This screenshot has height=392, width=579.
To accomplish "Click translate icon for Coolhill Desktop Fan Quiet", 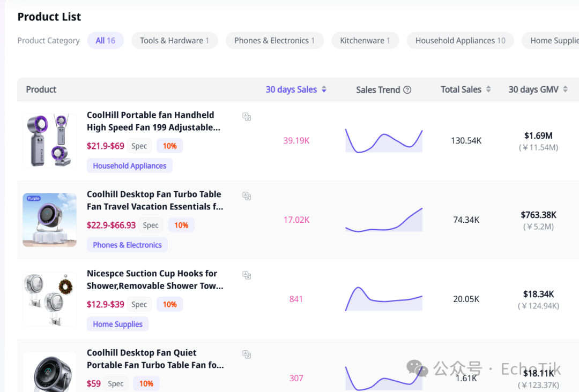I will tap(247, 355).
